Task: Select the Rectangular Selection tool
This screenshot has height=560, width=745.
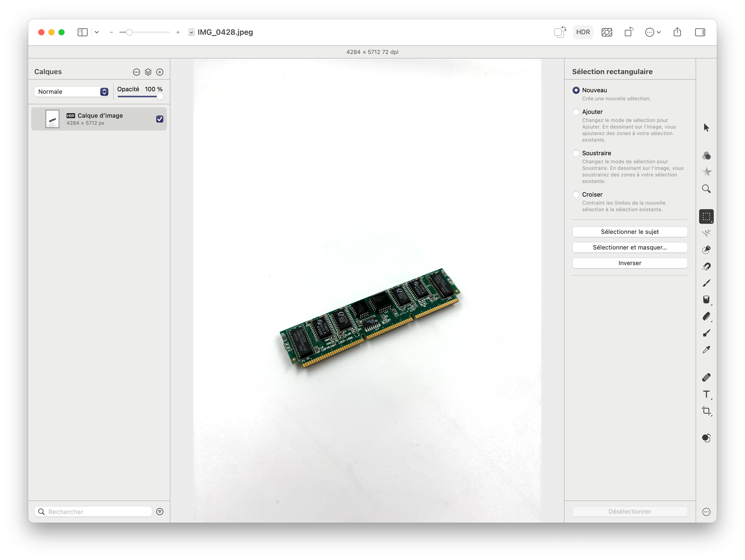Action: click(706, 216)
